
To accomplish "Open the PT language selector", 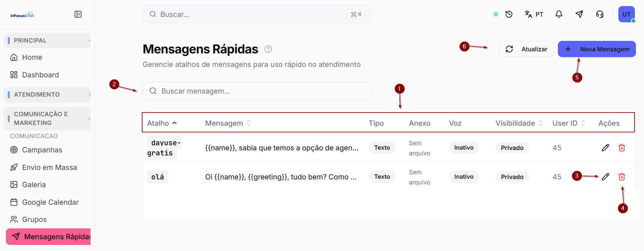I will point(534,14).
